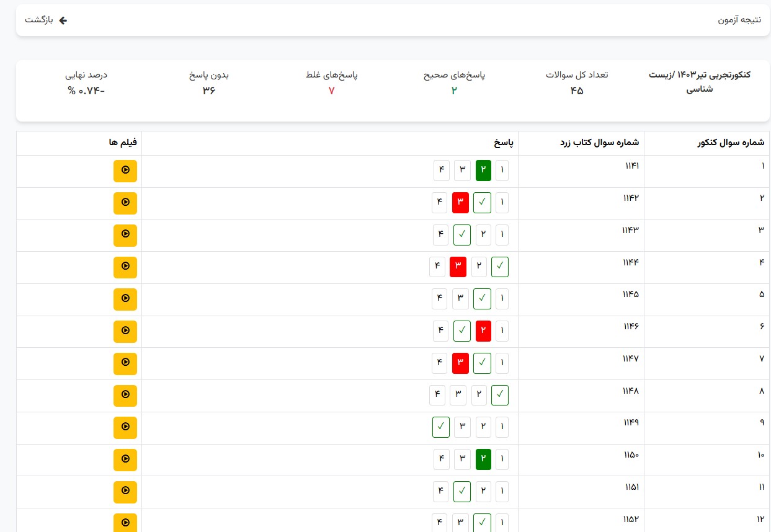The width and height of the screenshot is (771, 532).
Task: Select the green option 2 in question 1150
Action: coord(483,459)
